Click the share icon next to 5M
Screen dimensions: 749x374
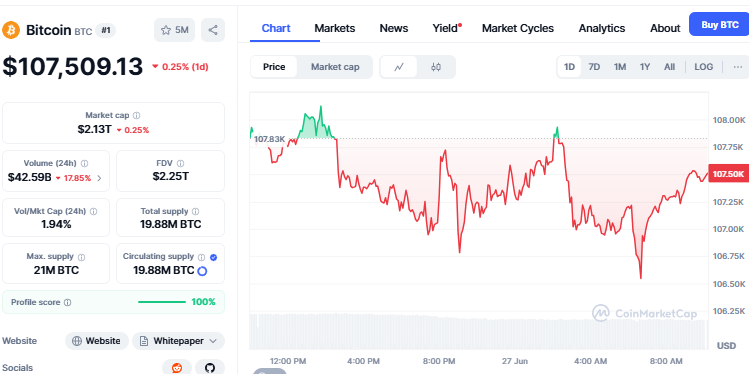[213, 30]
